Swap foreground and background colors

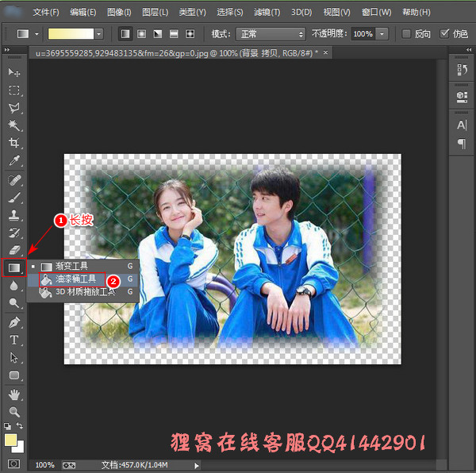[x=19, y=426]
